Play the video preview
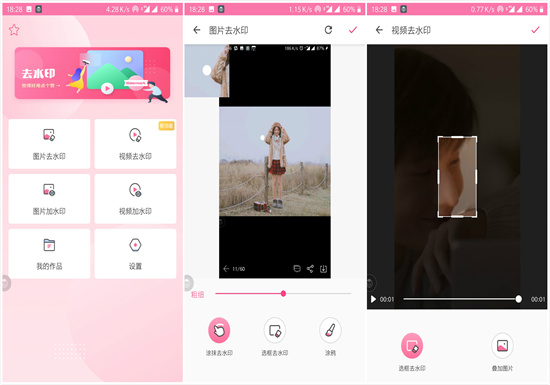The height and width of the screenshot is (385, 550). pyautogui.click(x=373, y=299)
